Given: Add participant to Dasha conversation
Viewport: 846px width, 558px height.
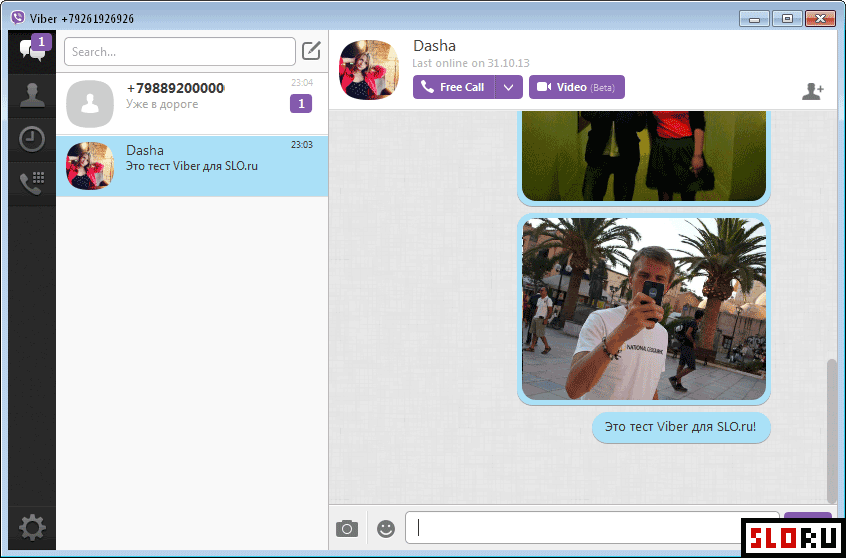Looking at the screenshot, I should tap(813, 91).
